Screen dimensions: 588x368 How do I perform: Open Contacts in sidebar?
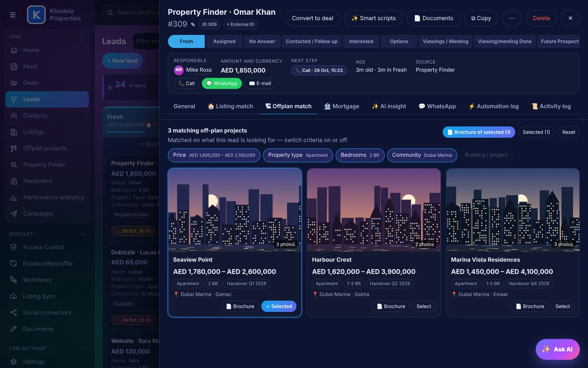pyautogui.click(x=47, y=116)
